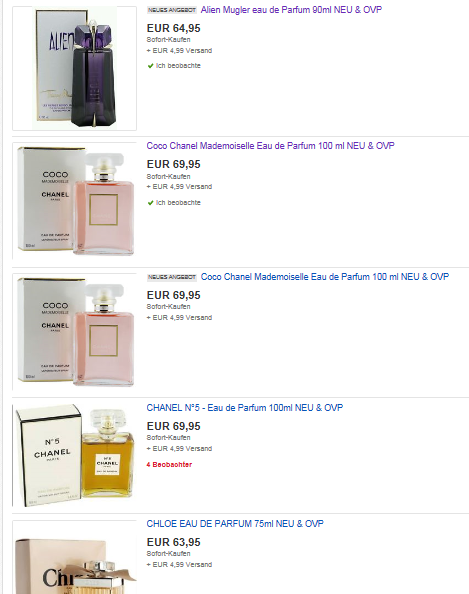Click EUR 63,95 price on Chloe listing

coord(174,542)
